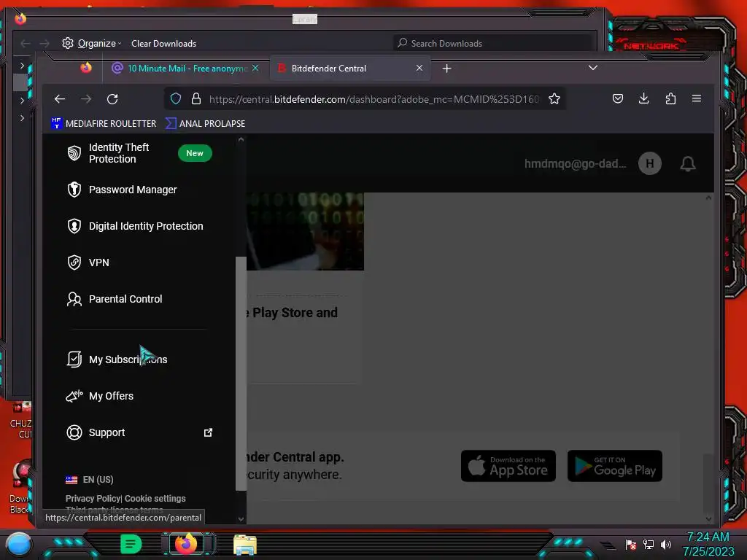This screenshot has width=747, height=560.
Task: Expand the bottom tree node in Library window
Action: click(x=22, y=117)
